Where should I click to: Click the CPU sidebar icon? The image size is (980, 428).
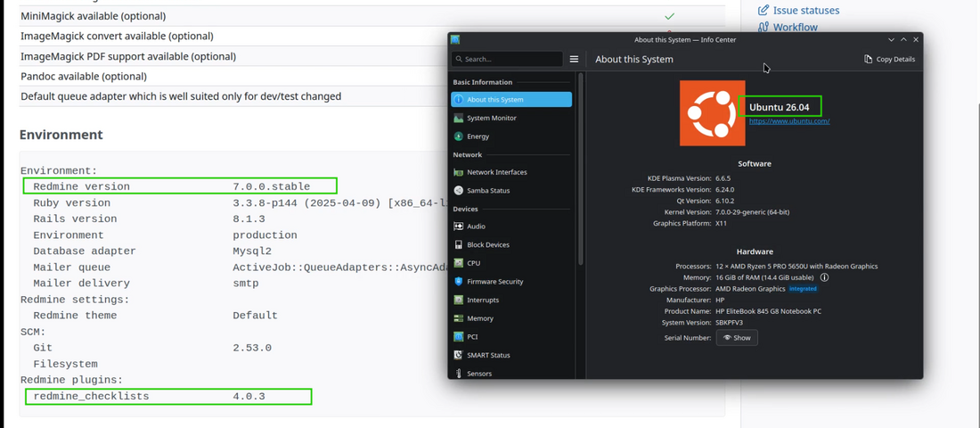click(459, 263)
